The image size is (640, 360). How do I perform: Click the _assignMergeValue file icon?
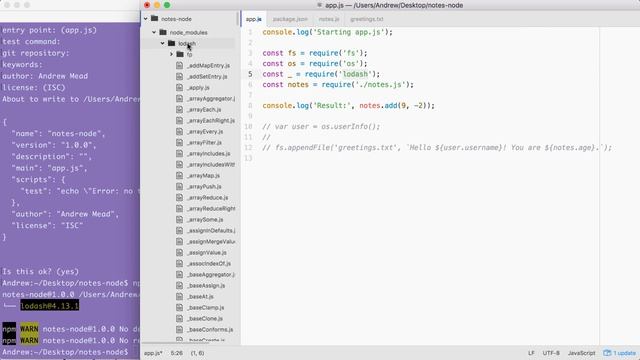179,242
